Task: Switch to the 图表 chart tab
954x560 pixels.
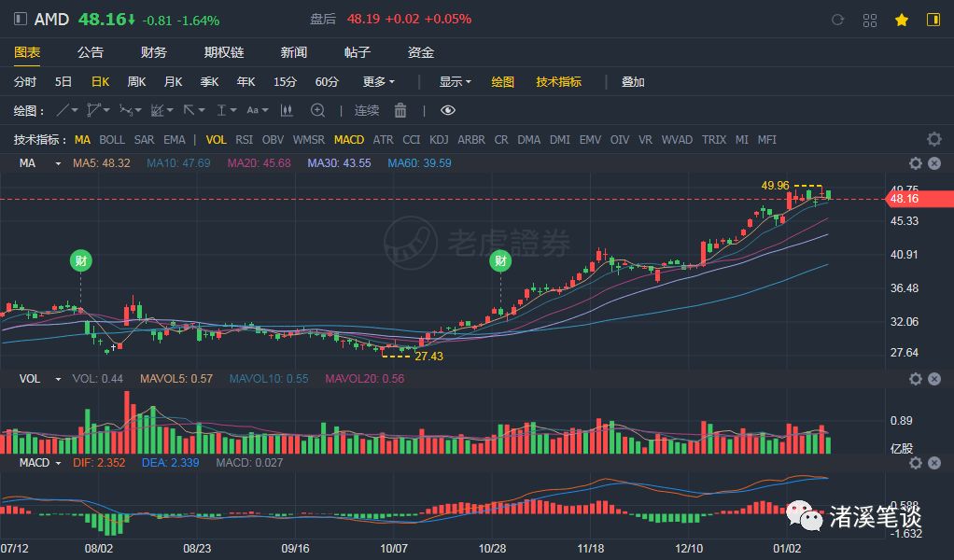Action: click(27, 52)
